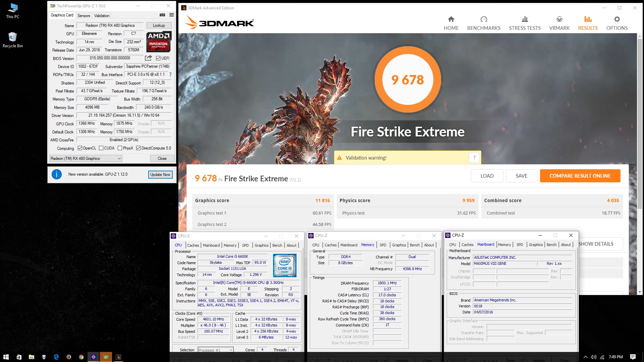This screenshot has height=362, width=644.
Task: Click the 3DMark vertical scrollbar up arrow
Action: [x=640, y=36]
